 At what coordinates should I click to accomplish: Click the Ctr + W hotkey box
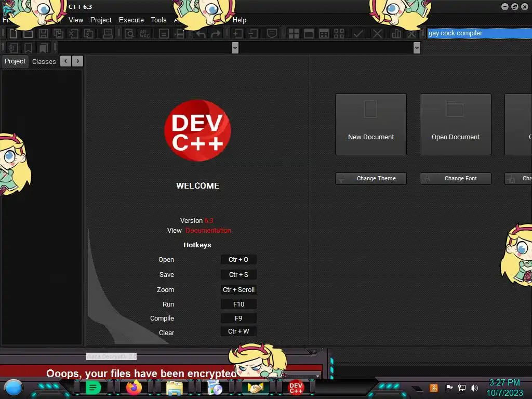[x=238, y=331]
